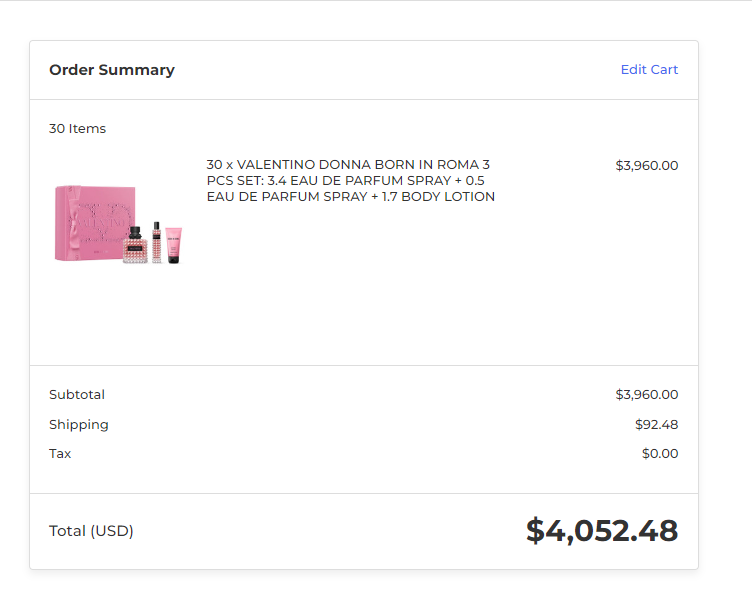Viewport: 752px width, 605px height.
Task: Open the Edit Cart link
Action: pos(649,70)
